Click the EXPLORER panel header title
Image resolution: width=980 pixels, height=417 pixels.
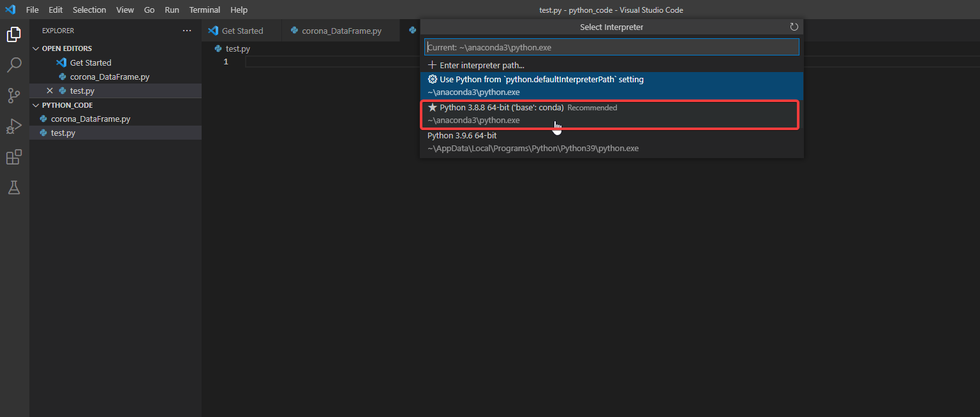pos(58,31)
